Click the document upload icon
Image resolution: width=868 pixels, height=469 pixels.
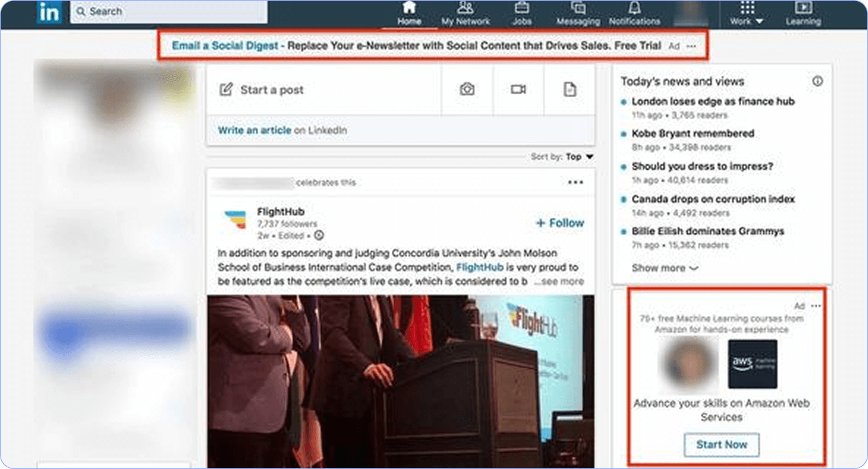pyautogui.click(x=570, y=89)
